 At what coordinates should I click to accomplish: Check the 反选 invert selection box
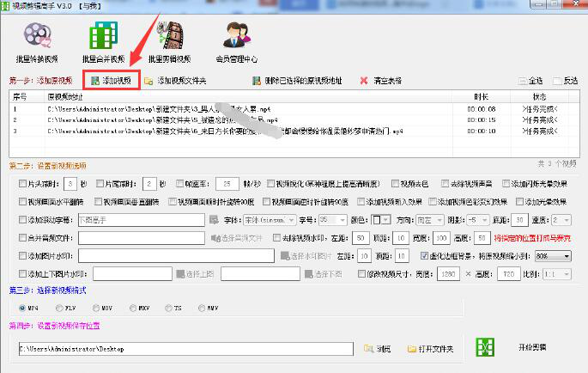point(557,81)
